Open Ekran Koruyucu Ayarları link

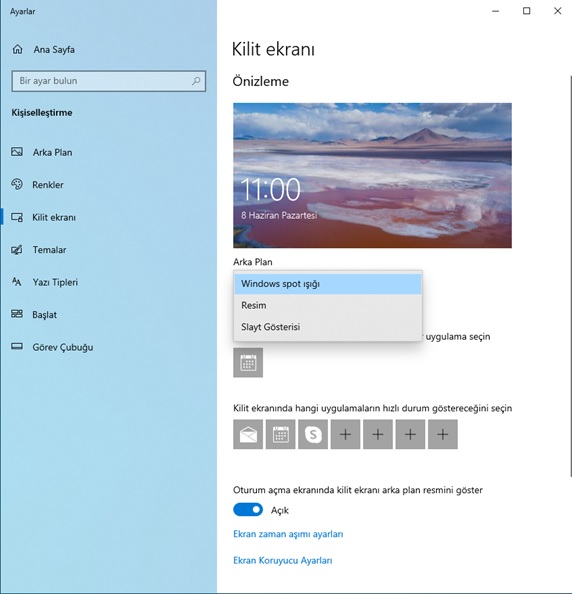tap(283, 560)
